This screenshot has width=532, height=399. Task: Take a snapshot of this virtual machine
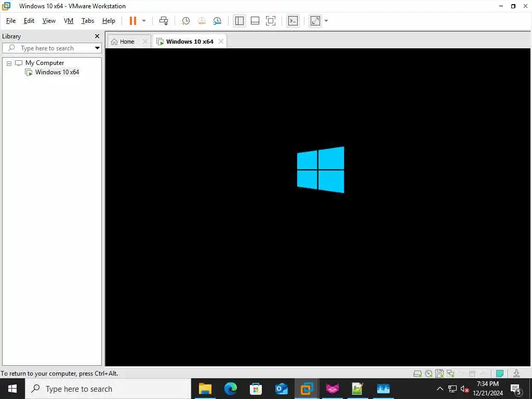(185, 21)
